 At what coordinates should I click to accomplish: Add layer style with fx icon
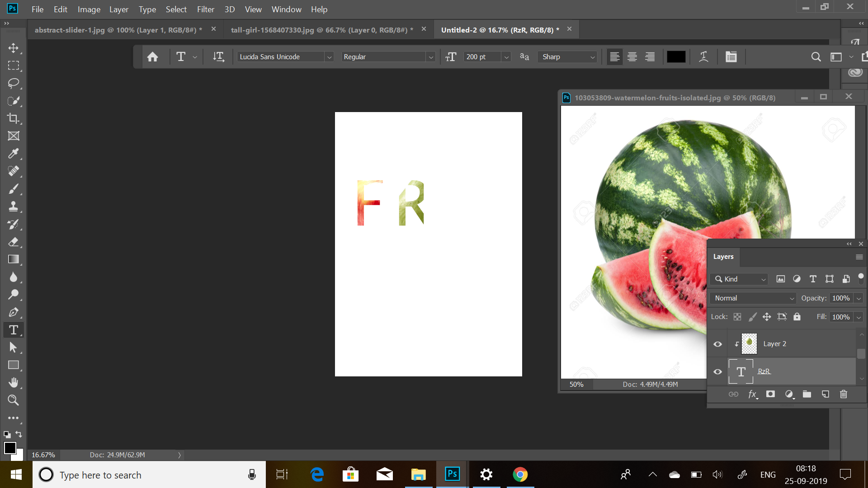coord(752,394)
